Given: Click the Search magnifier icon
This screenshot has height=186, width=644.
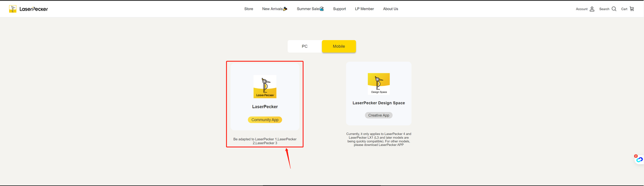Looking at the screenshot, I should pos(614,9).
